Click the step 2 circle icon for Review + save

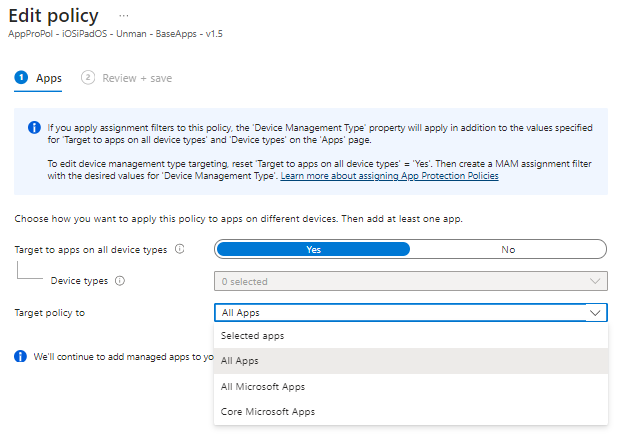(88, 77)
